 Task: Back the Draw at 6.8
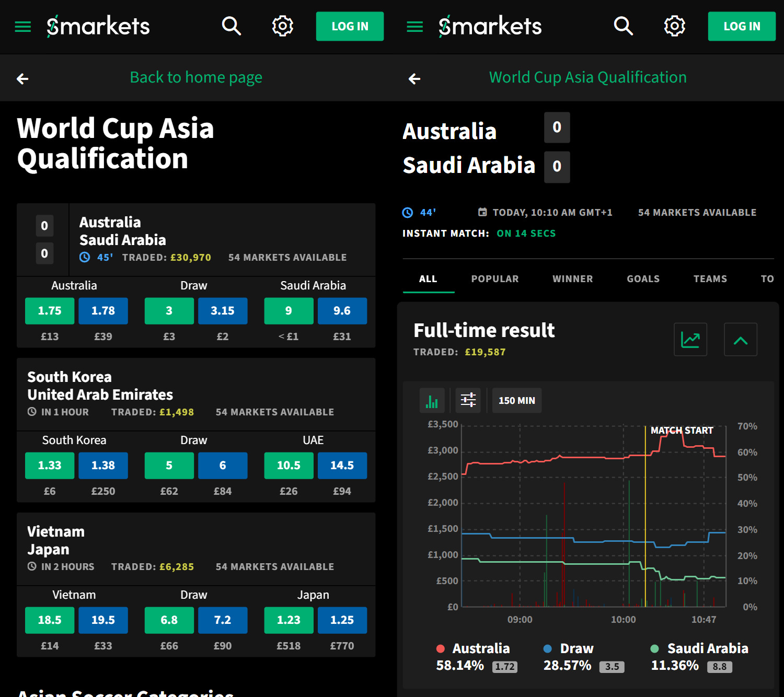point(169,620)
